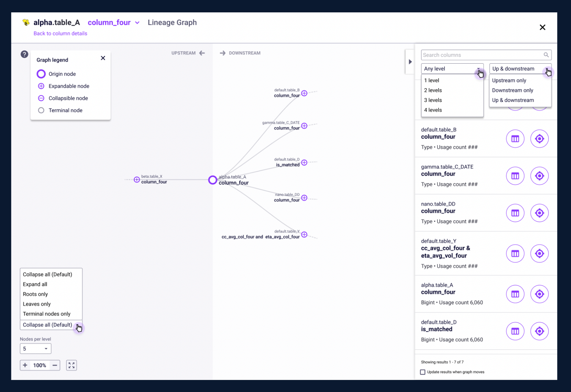Choose Up & downstream list option
The height and width of the screenshot is (392, 571).
pos(520,100)
